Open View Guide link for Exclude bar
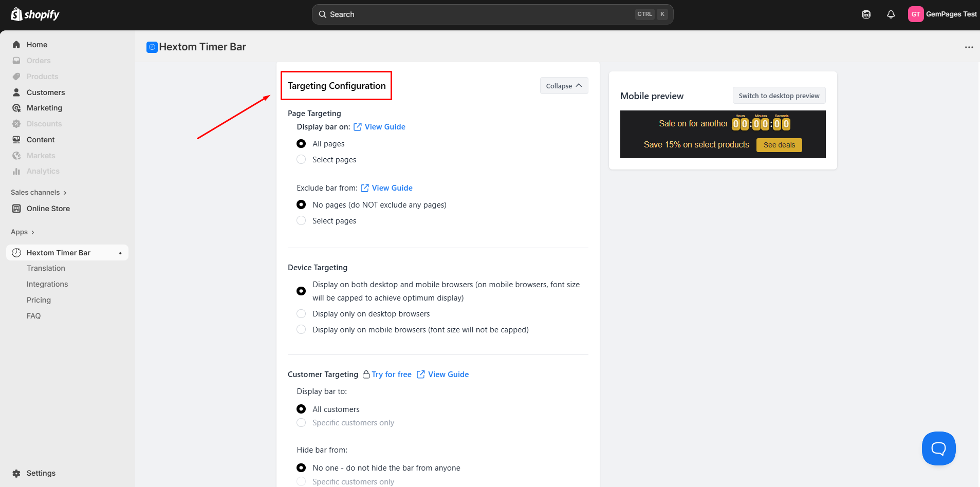This screenshot has height=487, width=980. pyautogui.click(x=392, y=188)
